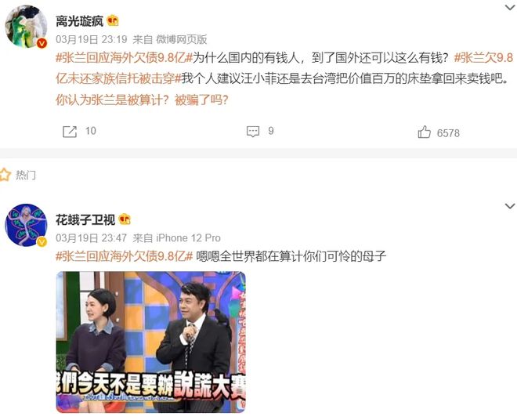Open comments via the speech bubble icon
The height and width of the screenshot is (420, 517).
(x=253, y=132)
